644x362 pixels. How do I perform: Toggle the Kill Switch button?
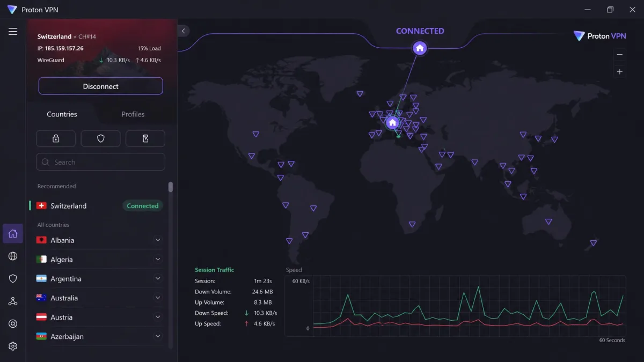tap(145, 138)
